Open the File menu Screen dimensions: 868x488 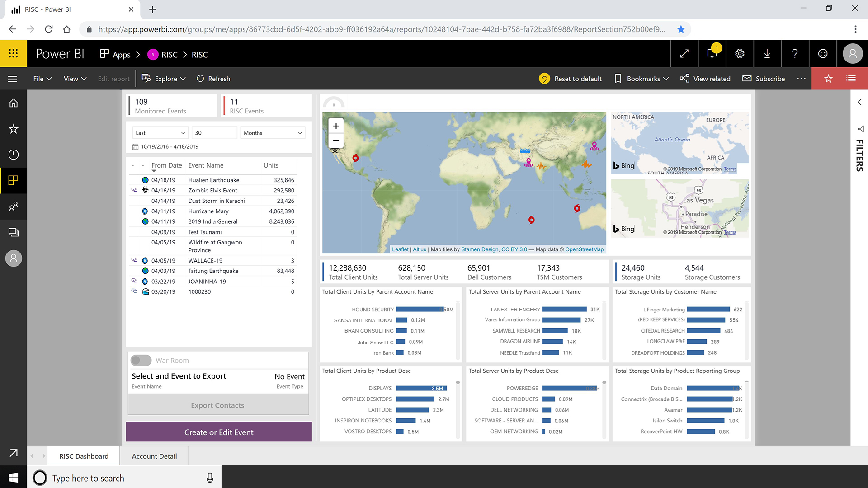click(42, 79)
